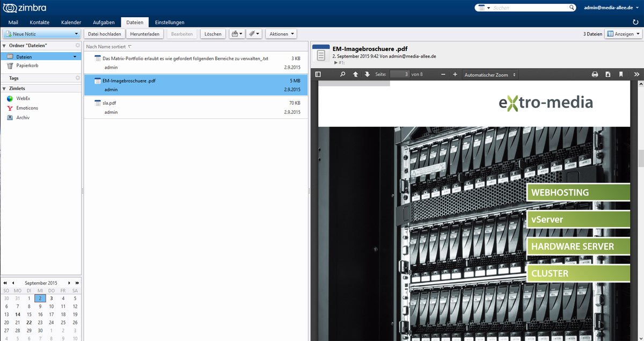Open the search type dropdown

[x=484, y=8]
